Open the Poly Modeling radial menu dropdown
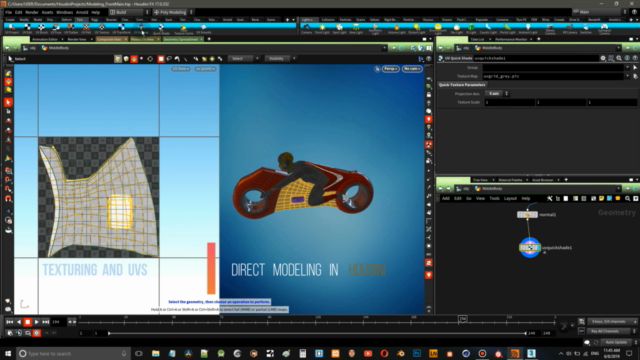 (x=173, y=12)
